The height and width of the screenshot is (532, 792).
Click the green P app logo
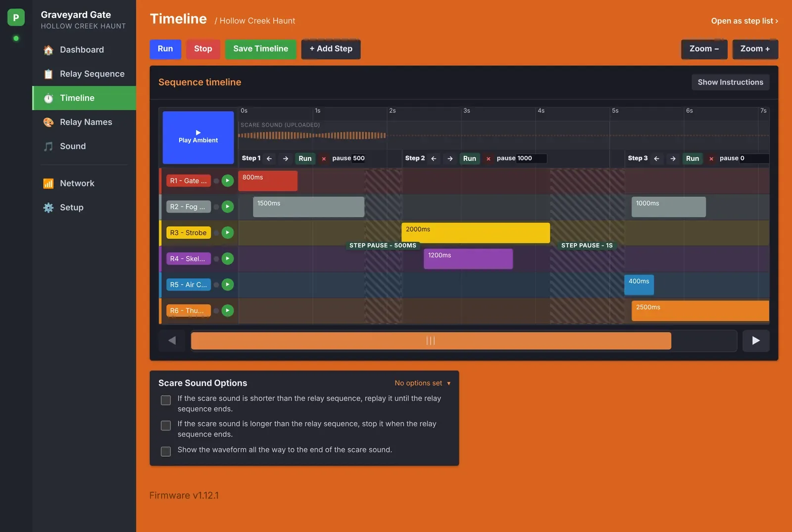[x=16, y=18]
